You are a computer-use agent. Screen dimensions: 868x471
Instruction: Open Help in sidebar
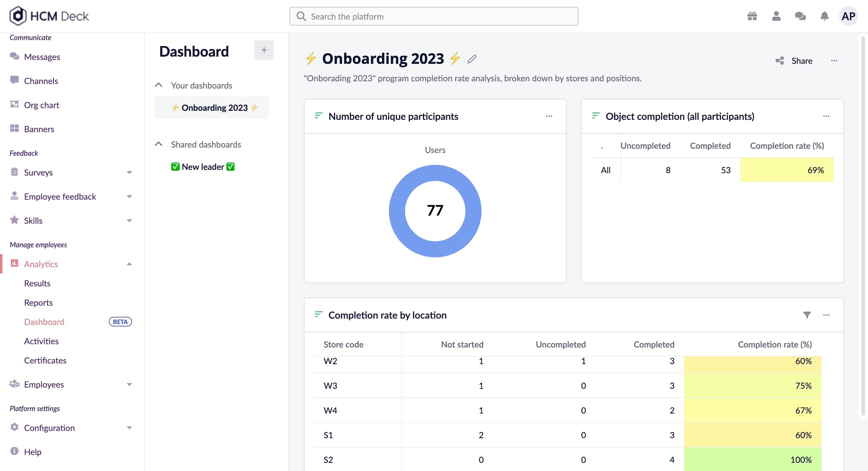pos(33,452)
